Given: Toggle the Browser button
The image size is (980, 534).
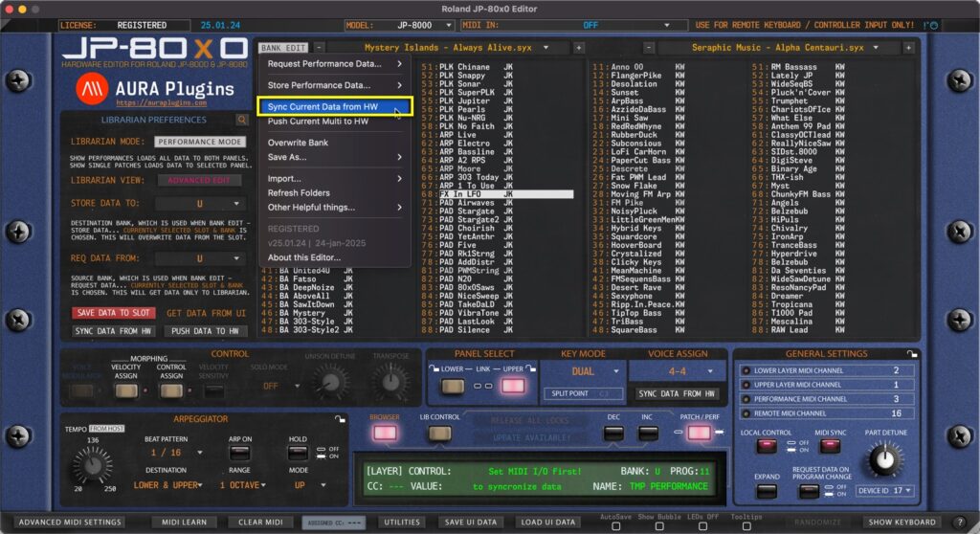Looking at the screenshot, I should (385, 433).
